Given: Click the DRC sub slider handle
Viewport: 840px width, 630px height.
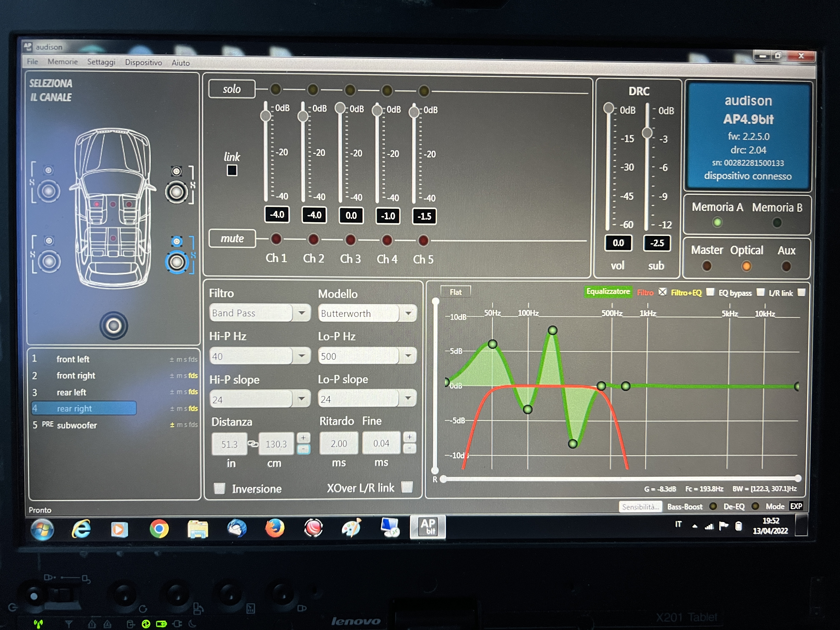Looking at the screenshot, I should 647,133.
